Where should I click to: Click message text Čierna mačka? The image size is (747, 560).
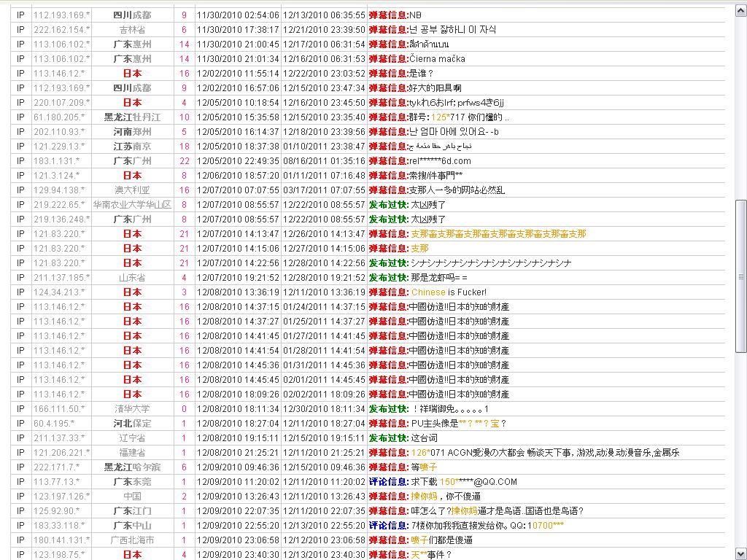click(x=438, y=59)
